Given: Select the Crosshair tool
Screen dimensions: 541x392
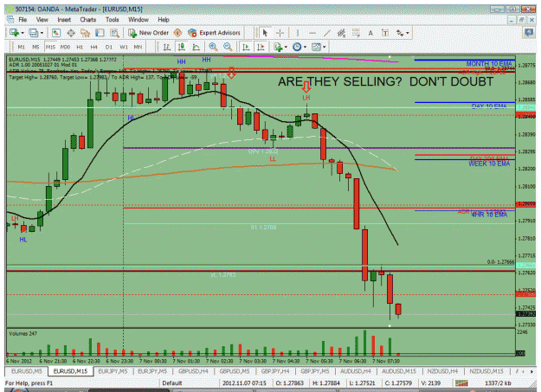Looking at the screenshot, I should 280,33.
